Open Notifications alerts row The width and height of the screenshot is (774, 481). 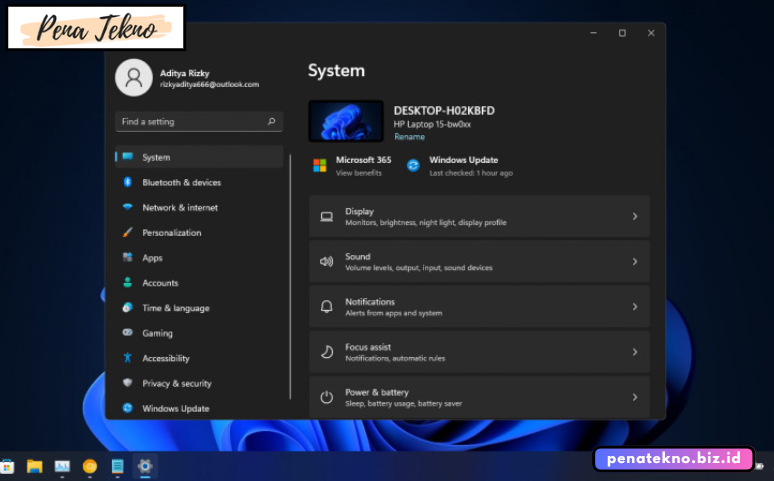pos(479,307)
